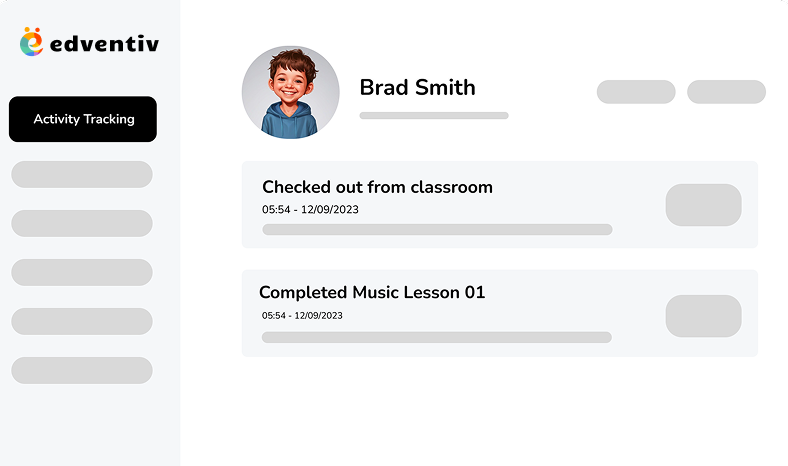Click the timestamp under Completed Music Lesson 01

[x=302, y=316]
